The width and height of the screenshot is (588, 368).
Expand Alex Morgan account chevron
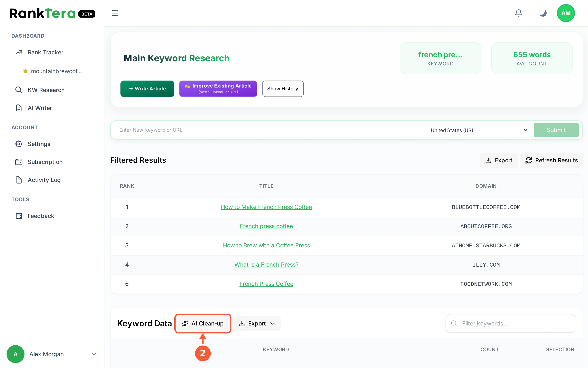coord(94,354)
